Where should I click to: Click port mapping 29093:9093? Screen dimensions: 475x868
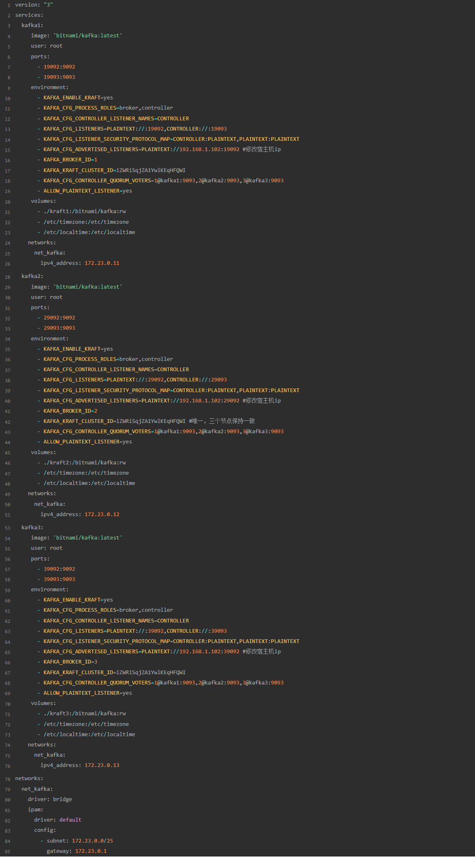click(x=59, y=328)
